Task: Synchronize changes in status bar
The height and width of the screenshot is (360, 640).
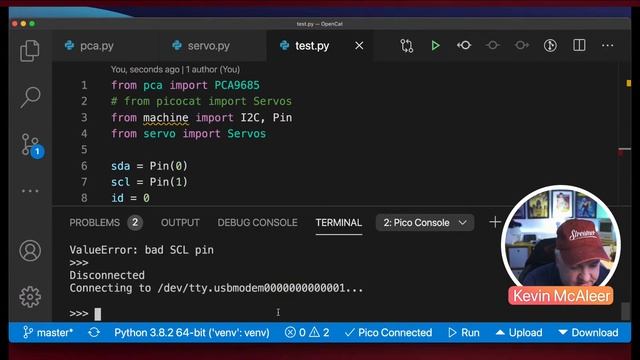Action: tap(94, 333)
